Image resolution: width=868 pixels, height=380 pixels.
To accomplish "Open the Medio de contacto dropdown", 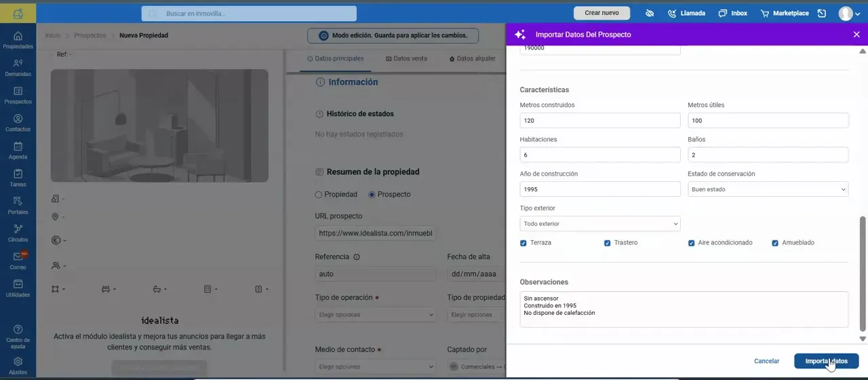I will (x=376, y=366).
